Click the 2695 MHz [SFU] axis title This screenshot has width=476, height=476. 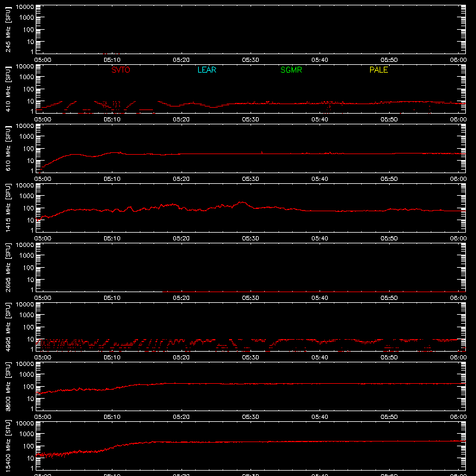pyautogui.click(x=8, y=267)
